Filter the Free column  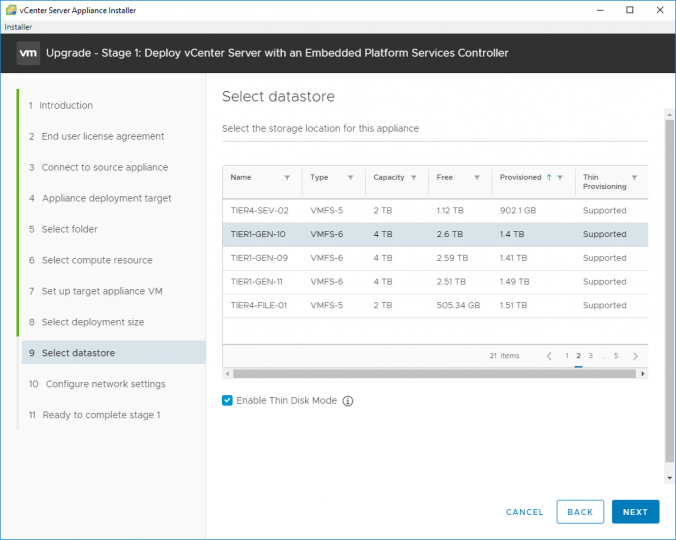477,178
